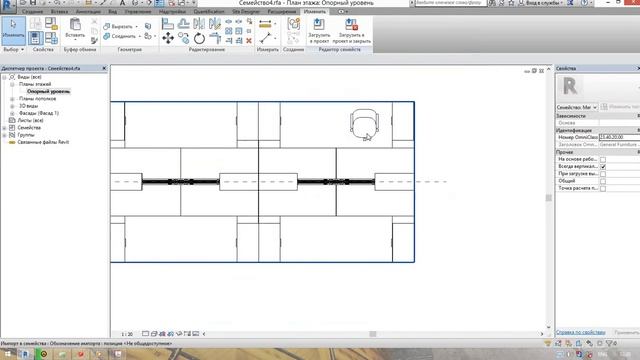This screenshot has width=640, height=360.
Task: Click the Применить button in properties
Action: pyautogui.click(x=627, y=332)
